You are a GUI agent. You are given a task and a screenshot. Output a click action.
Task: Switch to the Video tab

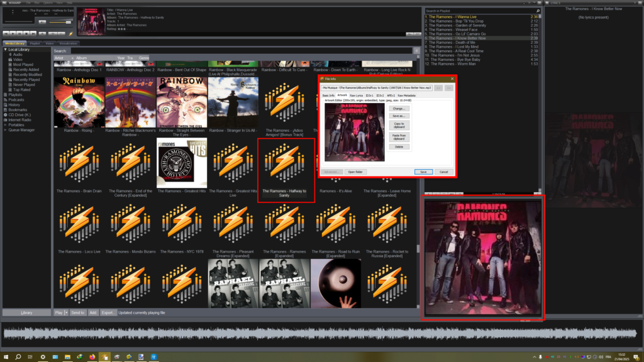pyautogui.click(x=50, y=43)
